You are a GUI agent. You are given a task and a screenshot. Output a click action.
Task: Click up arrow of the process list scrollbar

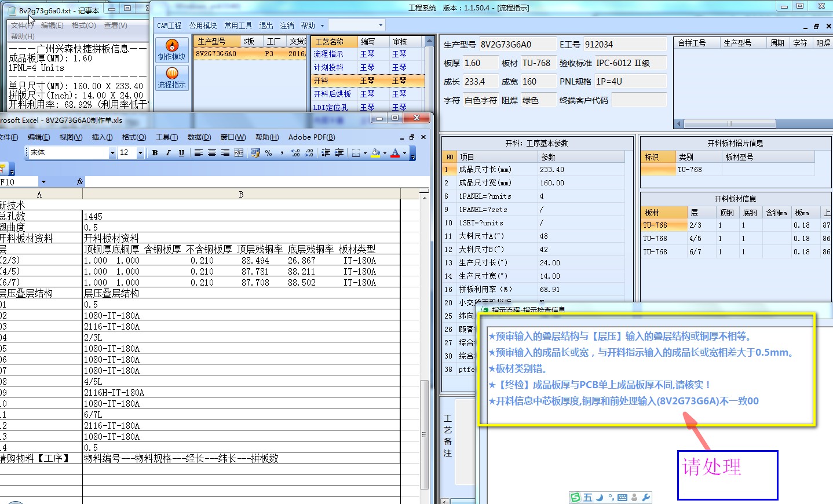click(x=429, y=41)
